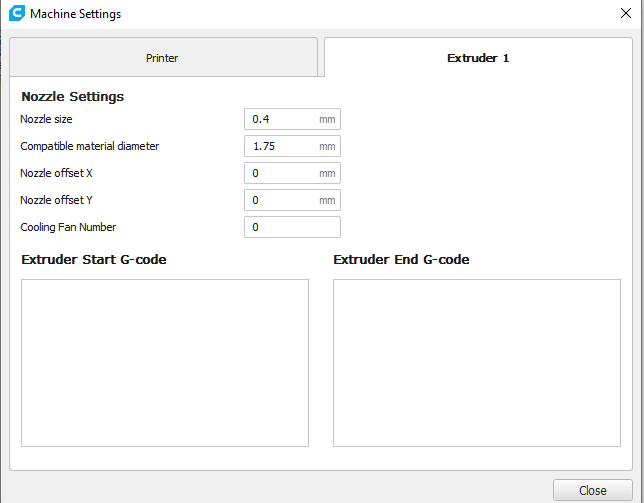Click the Extruder Start G-code heading
This screenshot has height=503, width=644.
pos(94,260)
